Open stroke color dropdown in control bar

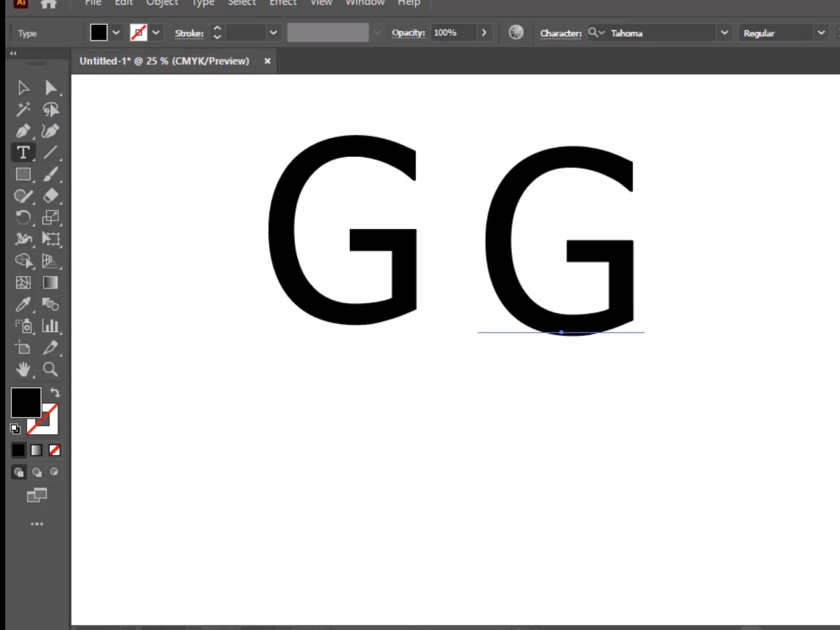pos(156,33)
